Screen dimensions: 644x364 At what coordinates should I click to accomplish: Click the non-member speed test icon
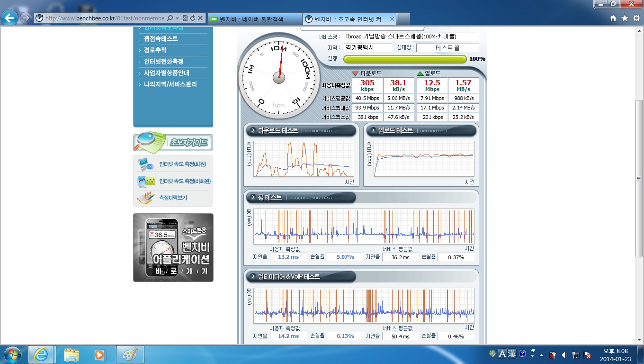tap(146, 181)
